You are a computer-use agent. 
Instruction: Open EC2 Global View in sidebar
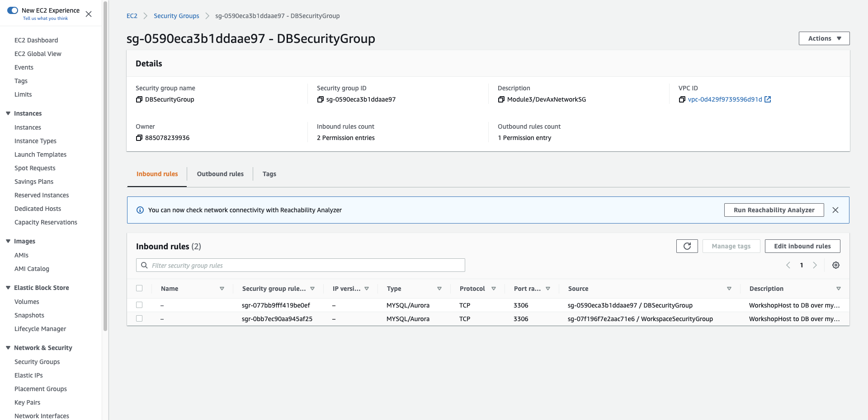38,54
